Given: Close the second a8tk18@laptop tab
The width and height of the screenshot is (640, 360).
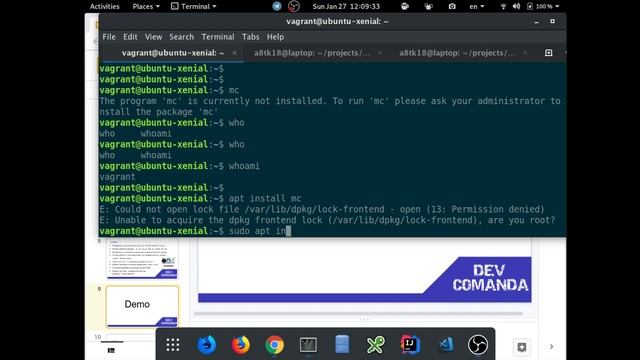Looking at the screenshot, I should coord(380,53).
